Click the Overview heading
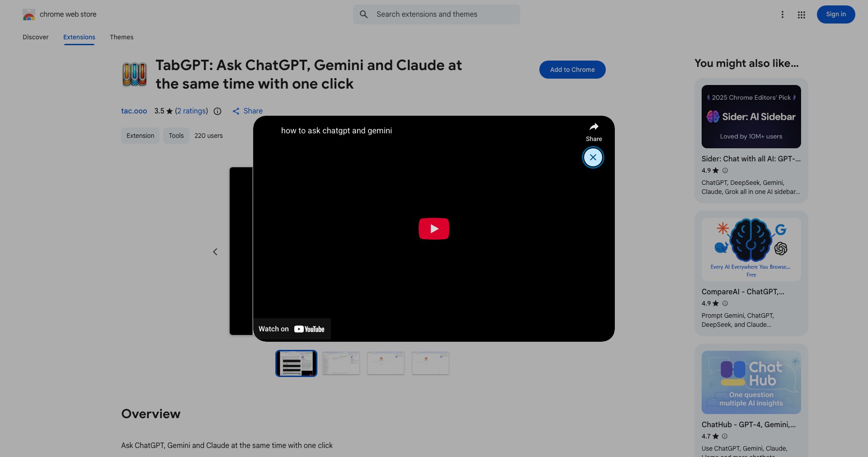The height and width of the screenshot is (457, 868). (151, 414)
